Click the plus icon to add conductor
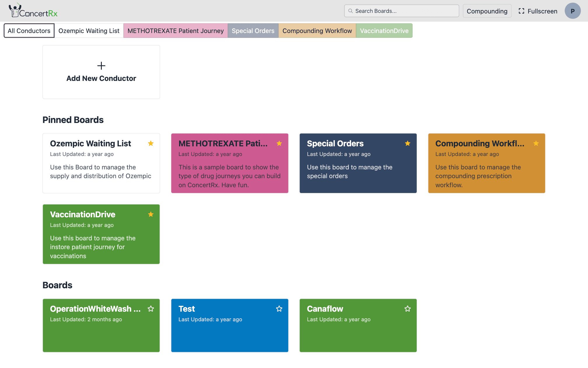This screenshot has height=368, width=588. pos(101,66)
